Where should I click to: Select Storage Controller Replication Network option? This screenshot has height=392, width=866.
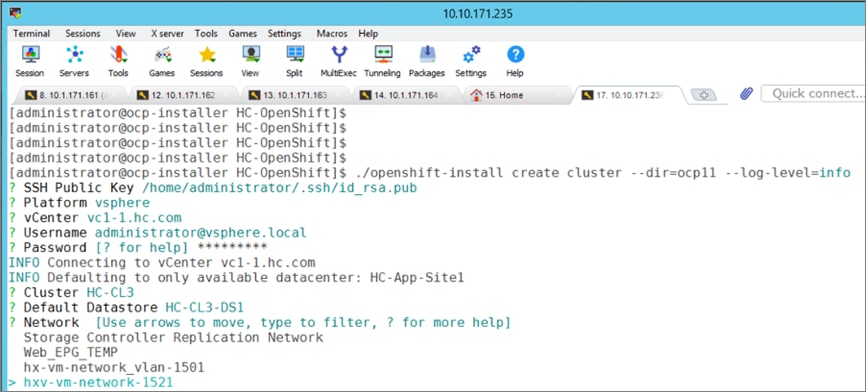click(x=173, y=337)
